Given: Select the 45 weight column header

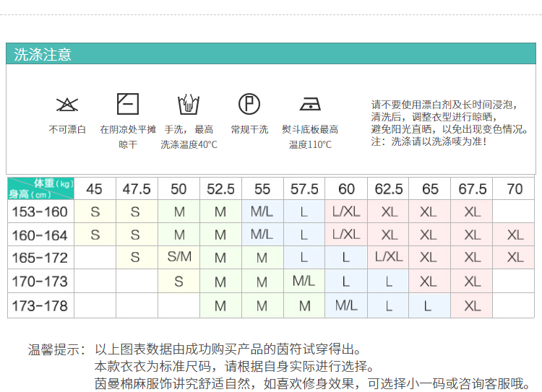Looking at the screenshot, I should [x=95, y=189].
